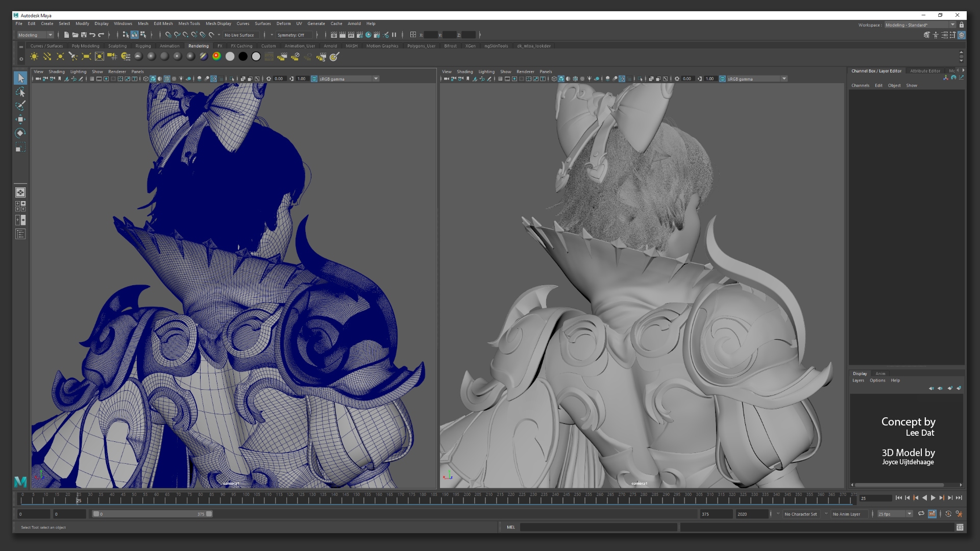Open the 25 fps frame rate dropdown
Image resolution: width=980 pixels, height=551 pixels.
(895, 514)
